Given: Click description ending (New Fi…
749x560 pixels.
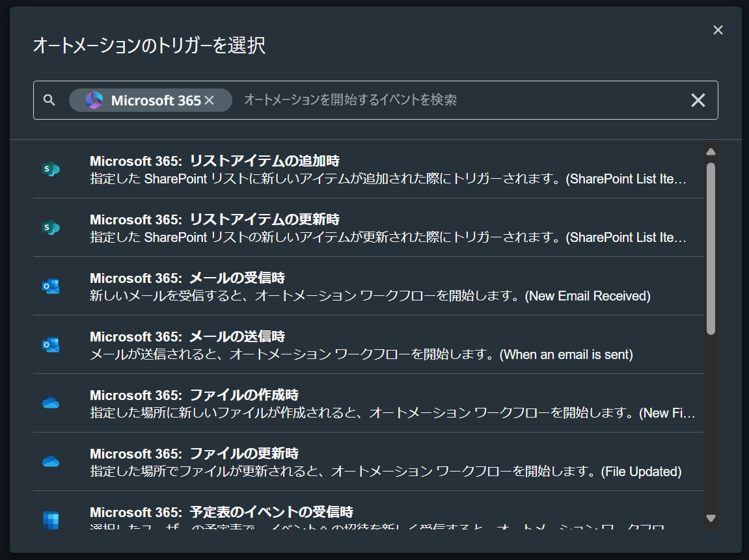Looking at the screenshot, I should [392, 413].
